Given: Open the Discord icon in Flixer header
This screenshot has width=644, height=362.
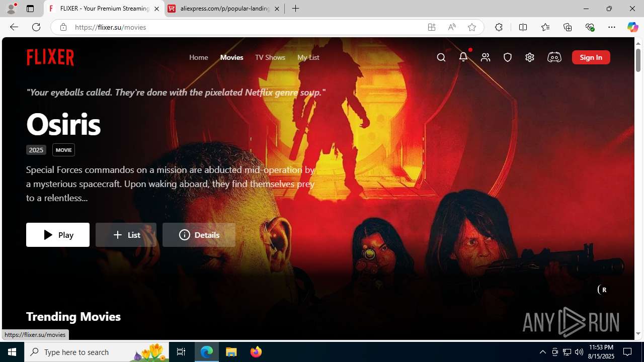Looking at the screenshot, I should pyautogui.click(x=554, y=57).
